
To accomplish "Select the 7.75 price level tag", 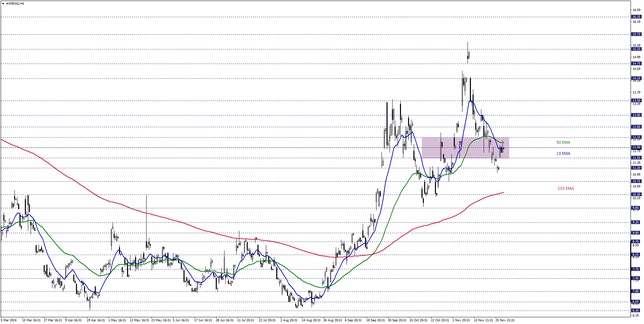I will (636, 269).
